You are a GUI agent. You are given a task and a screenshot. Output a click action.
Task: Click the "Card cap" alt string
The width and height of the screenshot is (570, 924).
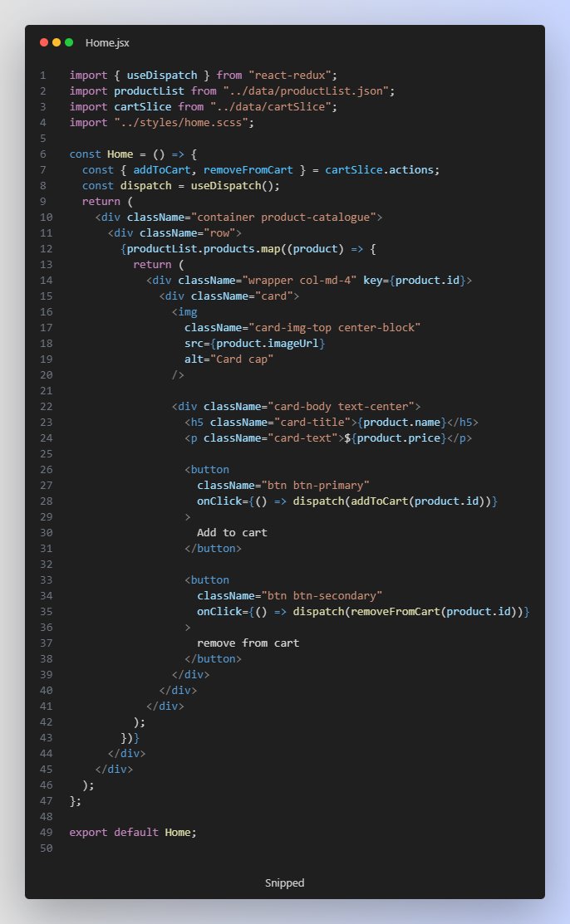pos(242,359)
